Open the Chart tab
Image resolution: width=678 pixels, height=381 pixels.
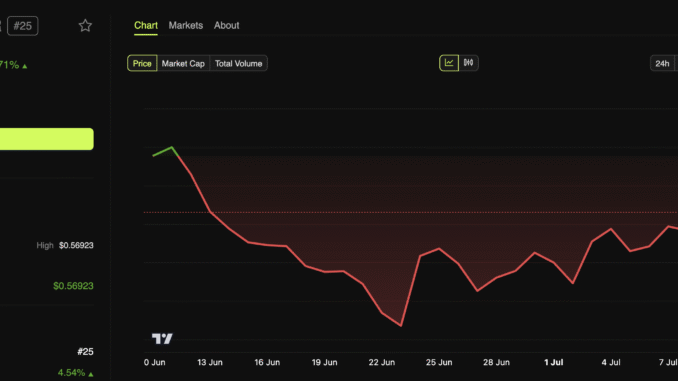point(146,26)
